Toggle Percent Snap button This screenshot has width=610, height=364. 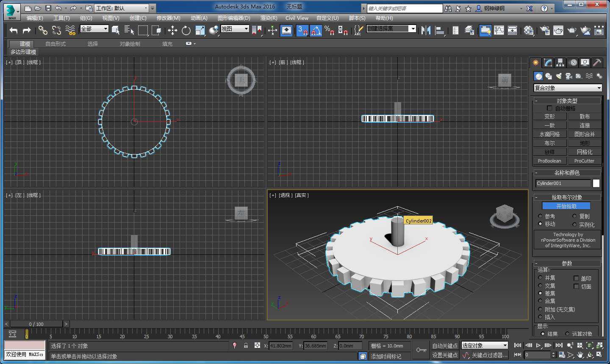[x=329, y=30]
